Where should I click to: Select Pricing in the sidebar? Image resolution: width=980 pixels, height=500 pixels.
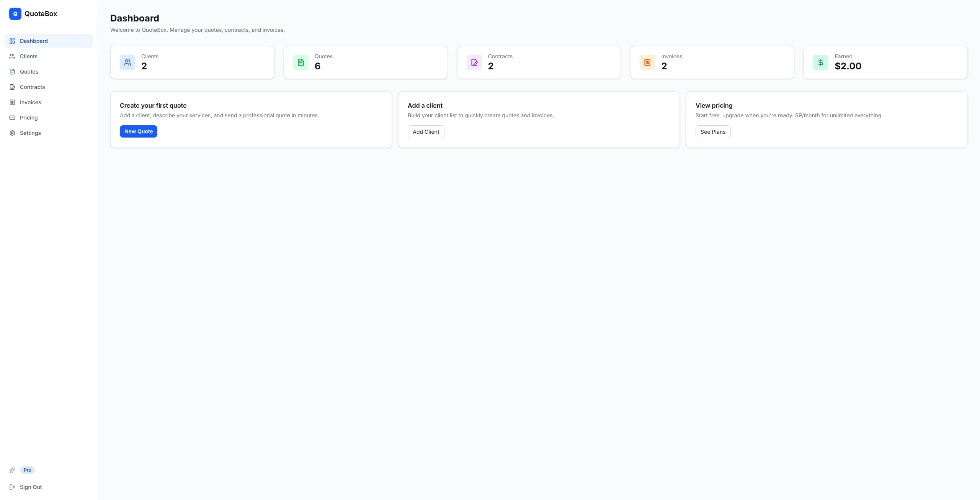[x=49, y=118]
